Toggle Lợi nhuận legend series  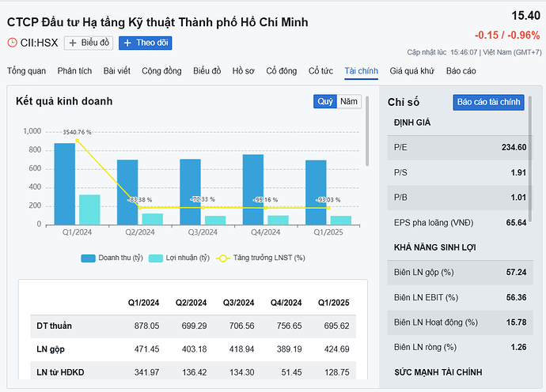pyautogui.click(x=180, y=258)
